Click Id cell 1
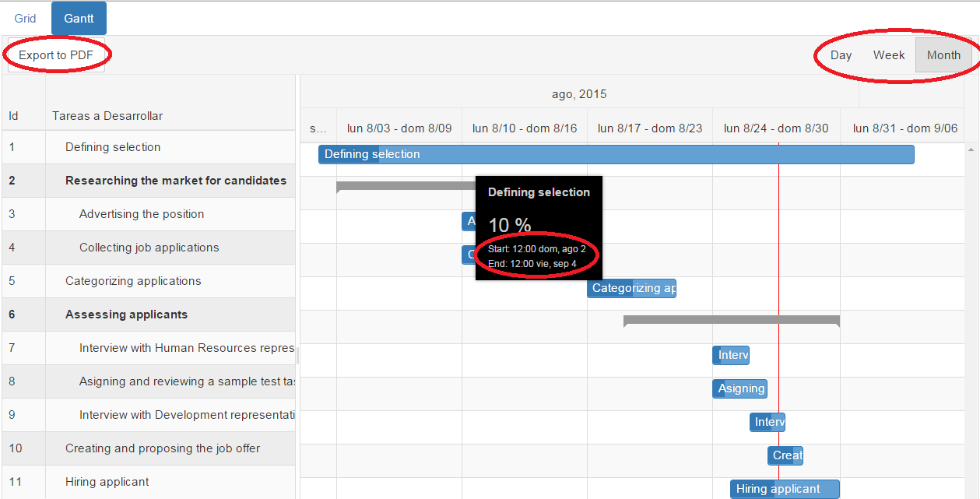The width and height of the screenshot is (980, 499). pos(24,147)
